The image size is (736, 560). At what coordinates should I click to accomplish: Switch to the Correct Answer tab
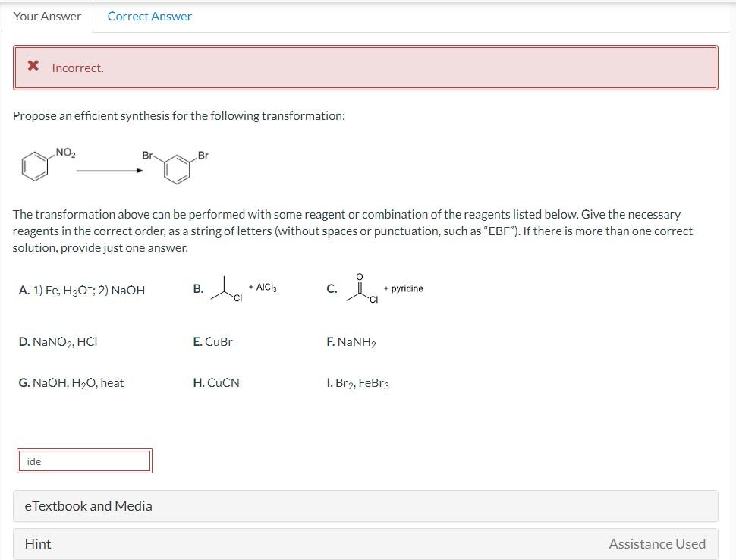(149, 15)
